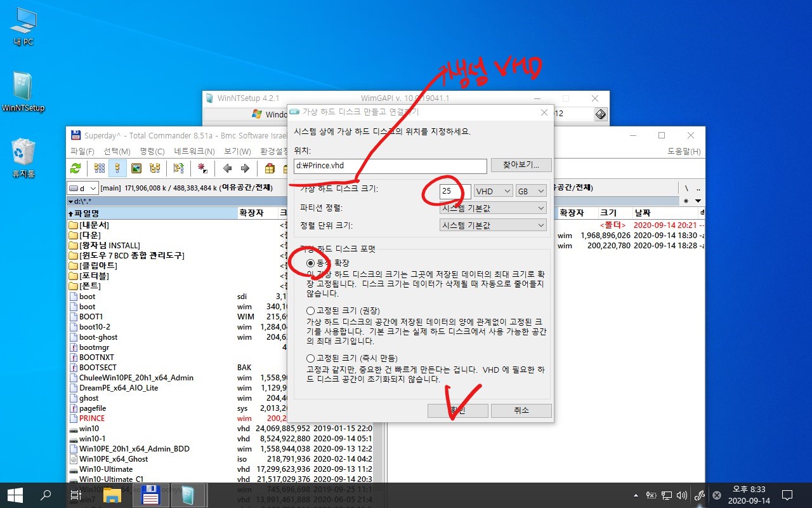Click the virtual disk size field 25
Screen dimensions: 812x508
455,190
